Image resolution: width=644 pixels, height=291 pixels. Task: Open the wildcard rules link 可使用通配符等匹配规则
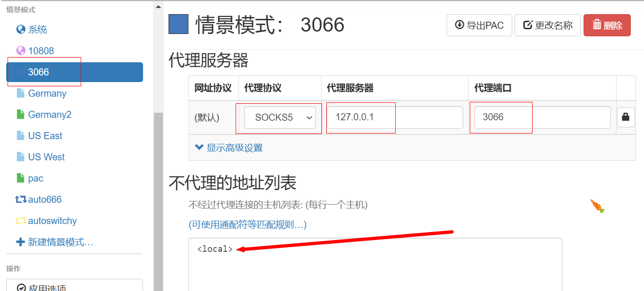[247, 224]
